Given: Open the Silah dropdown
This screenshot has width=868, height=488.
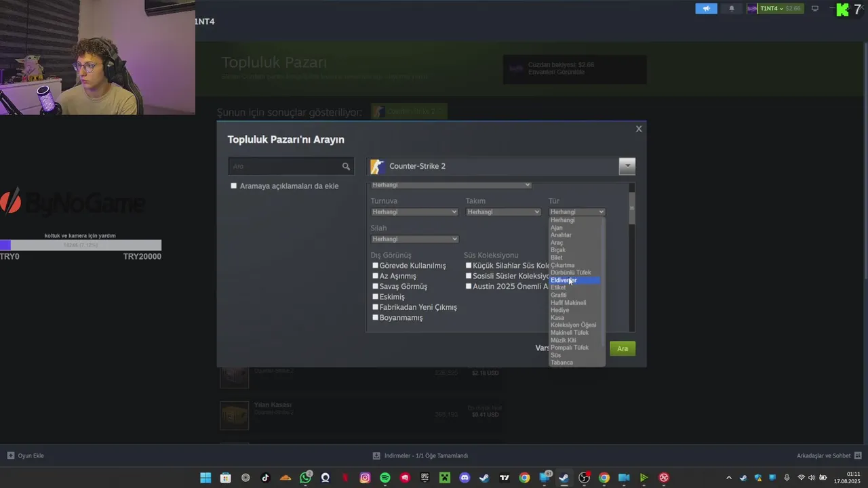Looking at the screenshot, I should click(414, 239).
